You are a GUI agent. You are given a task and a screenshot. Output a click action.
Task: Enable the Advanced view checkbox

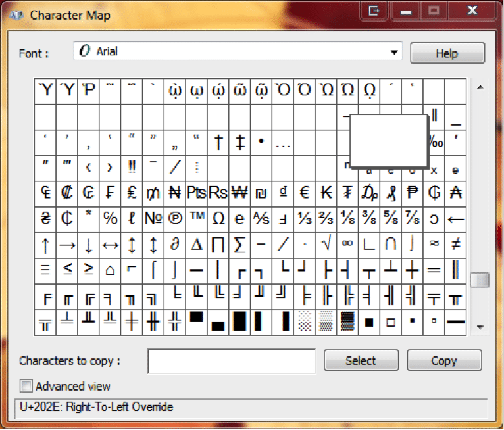[26, 386]
